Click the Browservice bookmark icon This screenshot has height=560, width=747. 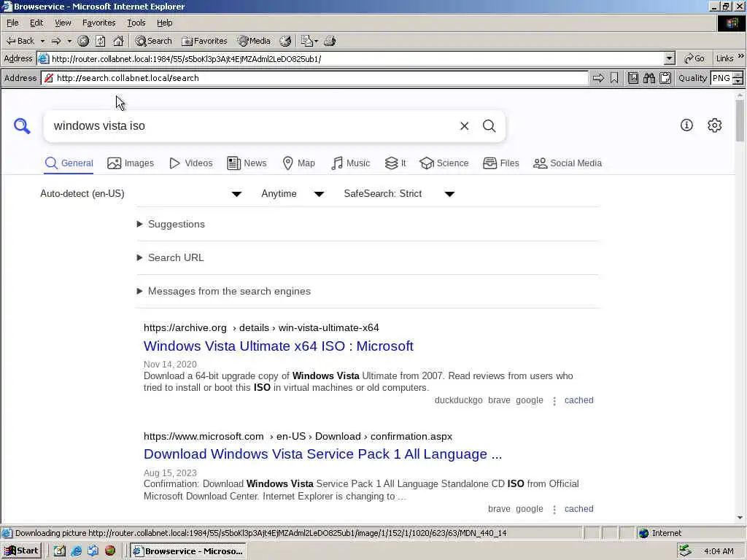pos(614,78)
